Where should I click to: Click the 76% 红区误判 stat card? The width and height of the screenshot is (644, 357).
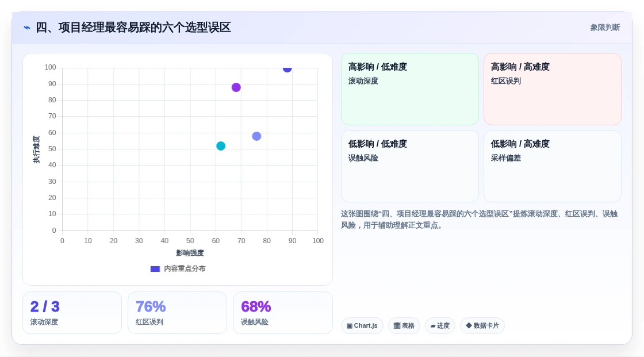pos(178,313)
